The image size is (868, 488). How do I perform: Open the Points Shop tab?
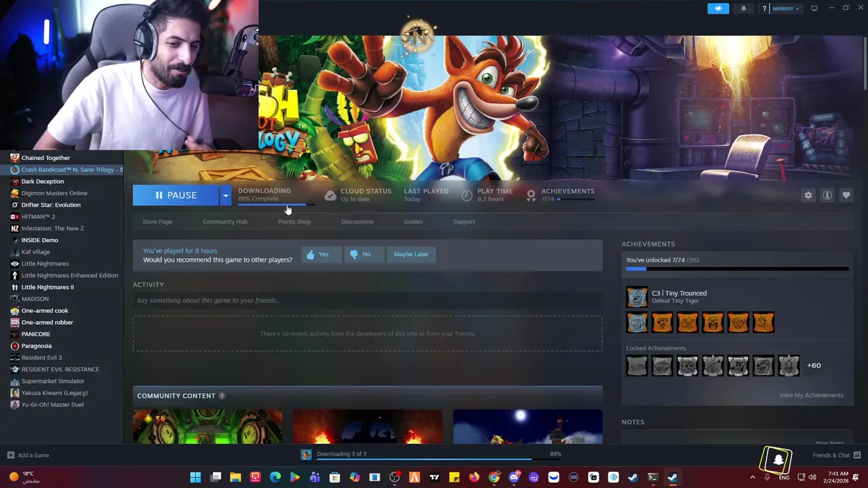pyautogui.click(x=294, y=222)
